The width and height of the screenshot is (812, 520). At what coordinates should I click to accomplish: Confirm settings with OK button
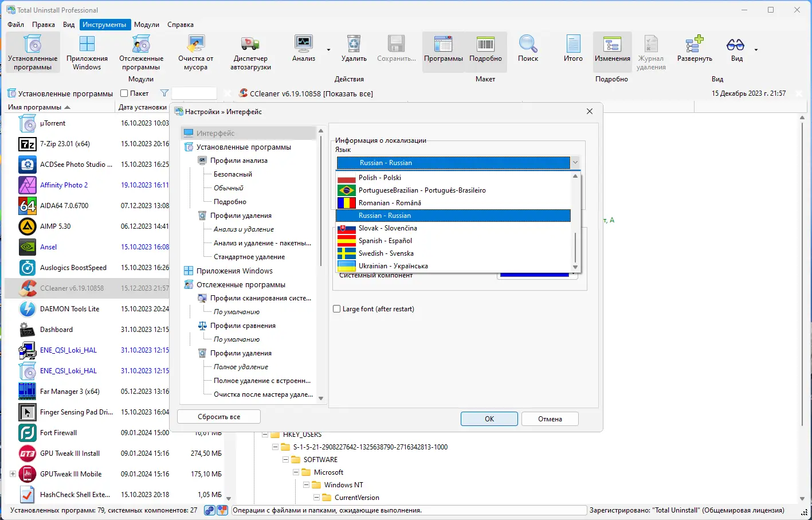[489, 419]
